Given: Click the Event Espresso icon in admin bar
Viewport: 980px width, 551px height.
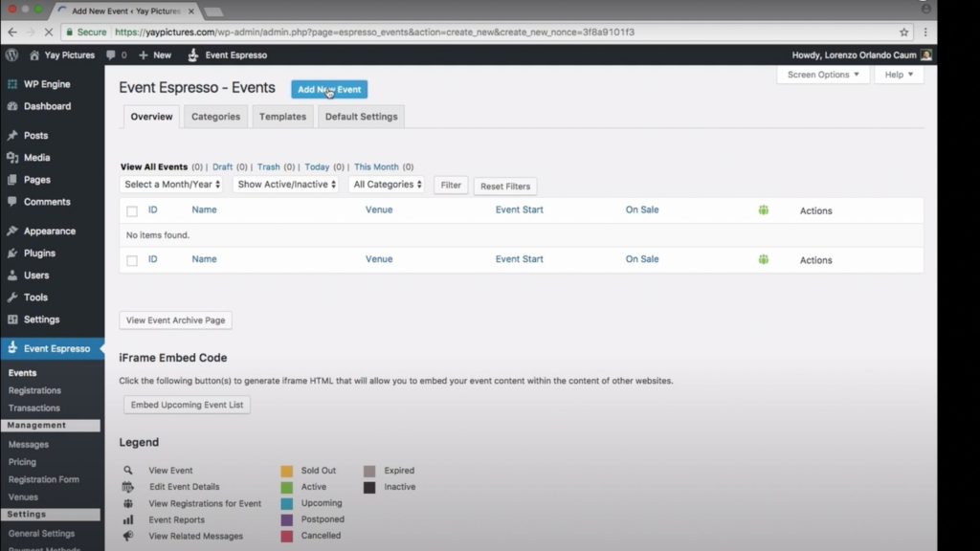Looking at the screenshot, I should (x=192, y=55).
